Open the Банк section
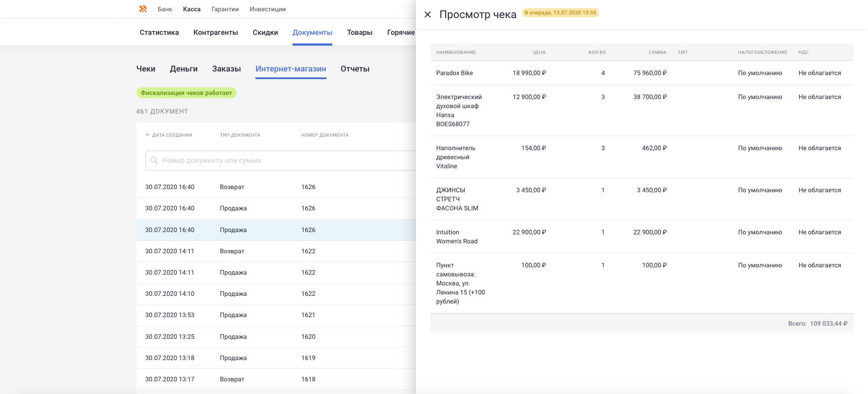This screenshot has height=394, width=868. tap(165, 9)
